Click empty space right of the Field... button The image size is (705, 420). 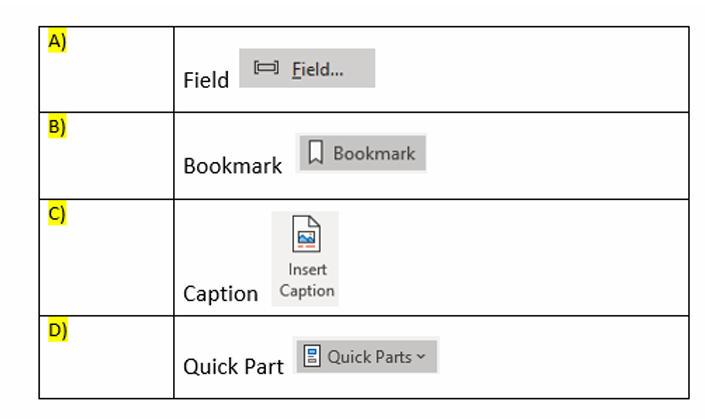[x=530, y=70]
